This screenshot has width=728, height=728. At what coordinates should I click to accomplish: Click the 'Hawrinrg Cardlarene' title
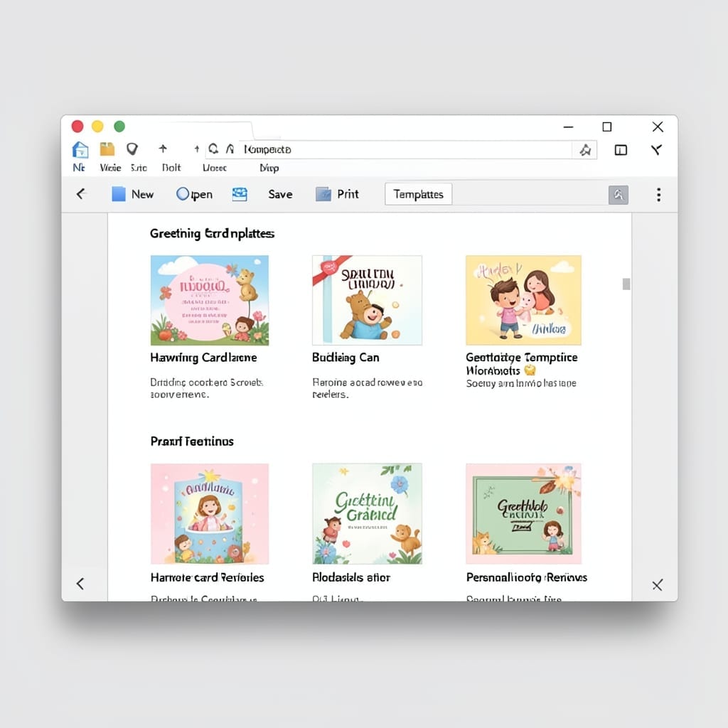click(x=203, y=358)
